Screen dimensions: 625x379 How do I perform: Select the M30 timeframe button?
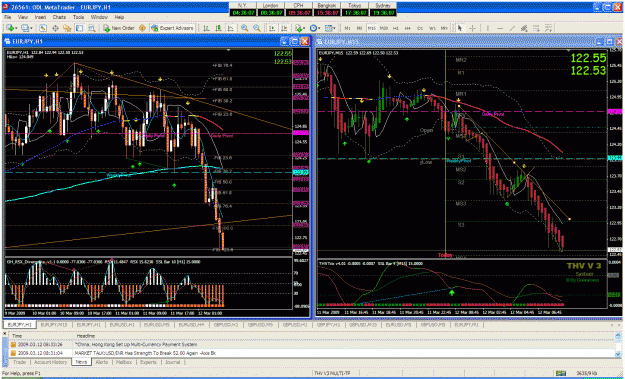[x=384, y=28]
